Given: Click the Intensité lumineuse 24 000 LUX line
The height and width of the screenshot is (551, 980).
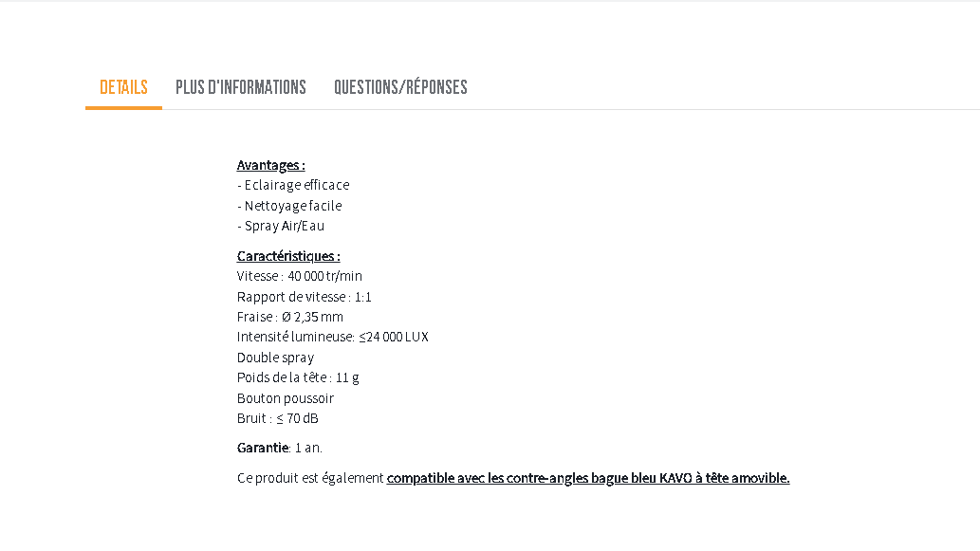Looking at the screenshot, I should [x=333, y=337].
